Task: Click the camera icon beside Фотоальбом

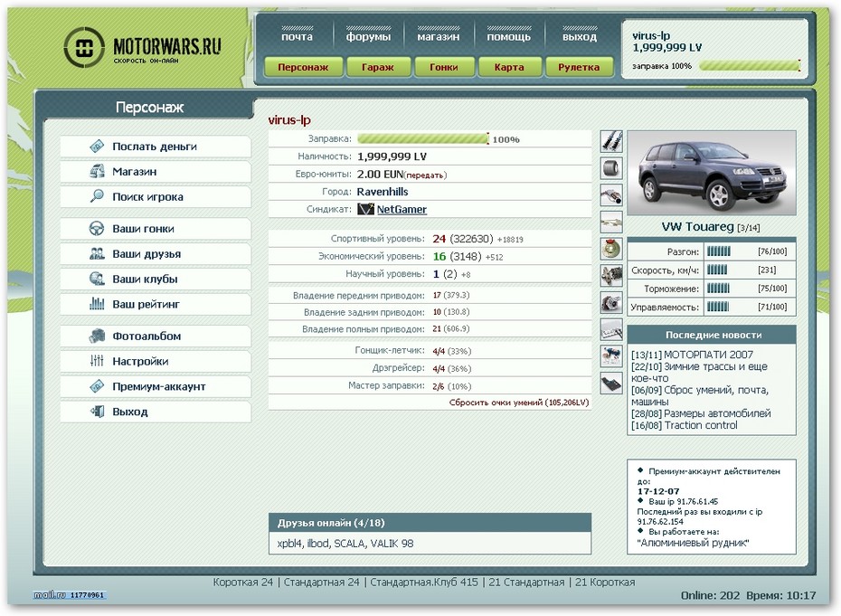Action: point(97,336)
